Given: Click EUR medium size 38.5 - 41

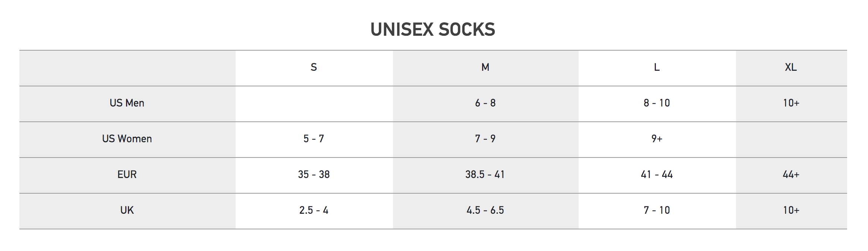Looking at the screenshot, I should point(485,175).
